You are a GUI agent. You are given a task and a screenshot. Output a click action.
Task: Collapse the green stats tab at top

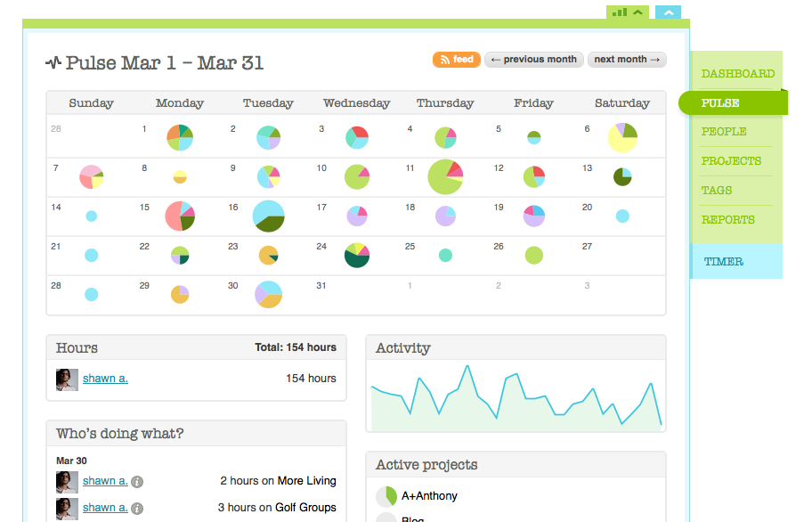628,12
